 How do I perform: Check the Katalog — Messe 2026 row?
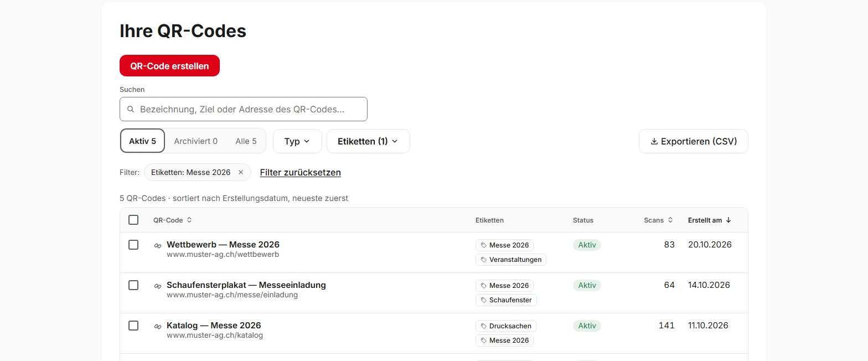pos(133,326)
